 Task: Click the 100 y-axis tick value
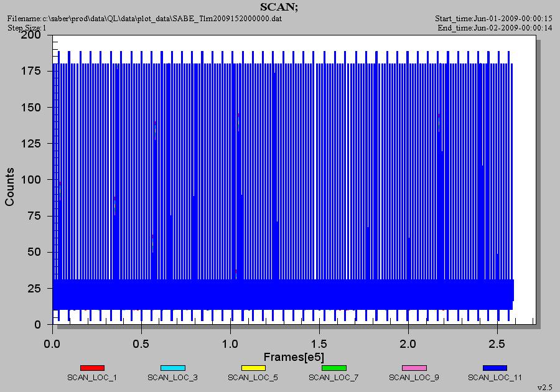[30, 179]
